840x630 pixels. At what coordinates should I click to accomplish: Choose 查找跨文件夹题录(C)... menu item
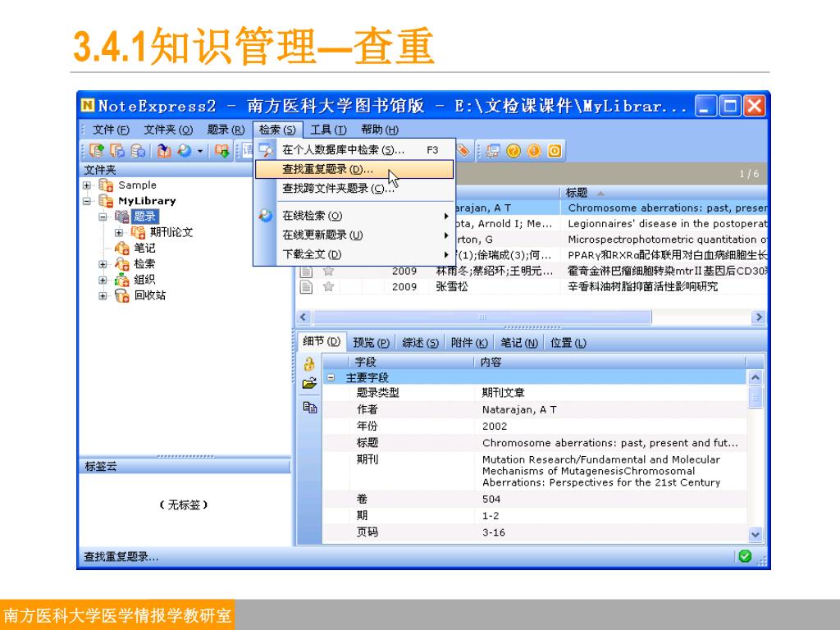354,189
